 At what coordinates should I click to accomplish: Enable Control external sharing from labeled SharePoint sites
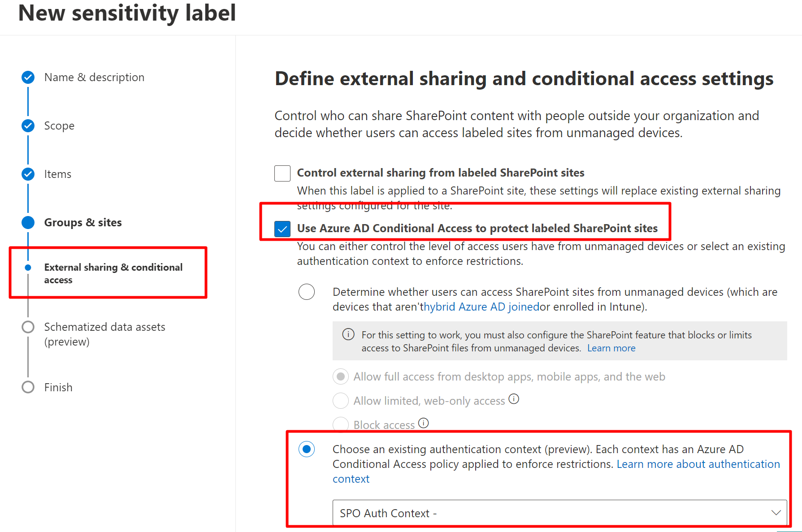(x=282, y=173)
